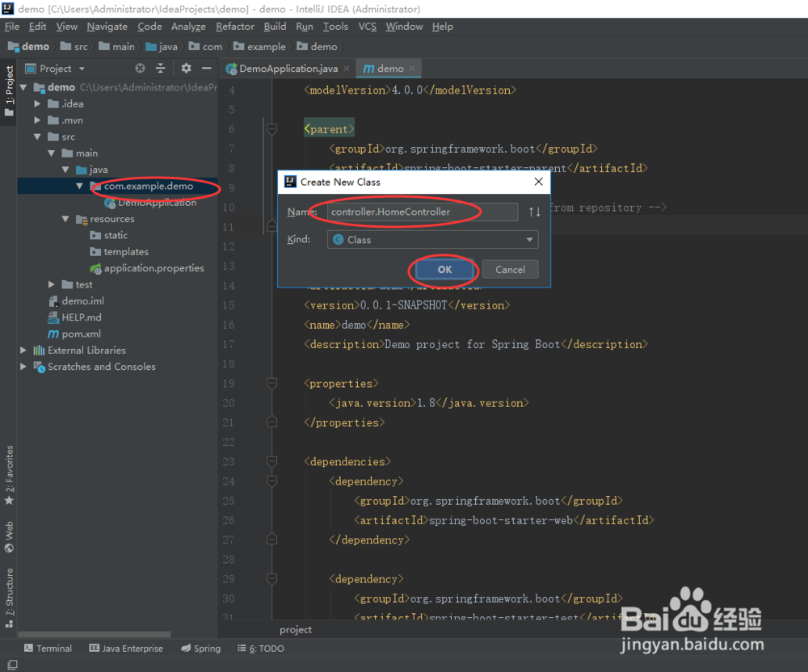Collapse the demo root project node

tap(23, 87)
